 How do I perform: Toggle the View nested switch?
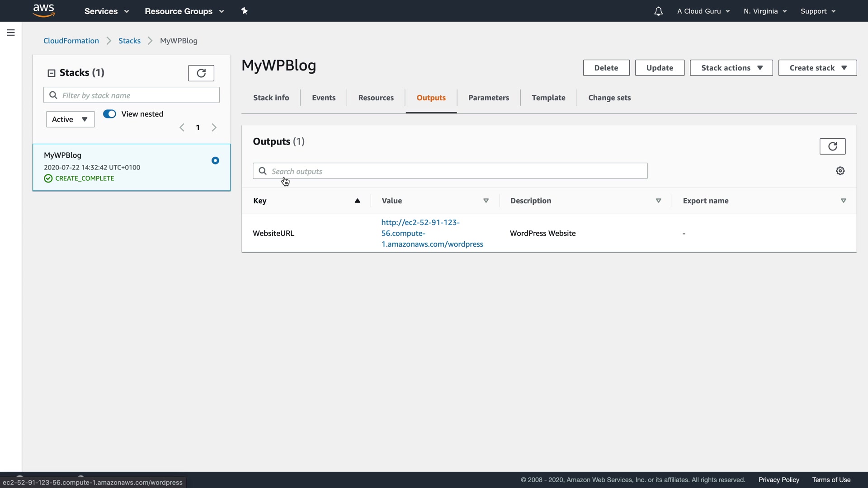(110, 114)
